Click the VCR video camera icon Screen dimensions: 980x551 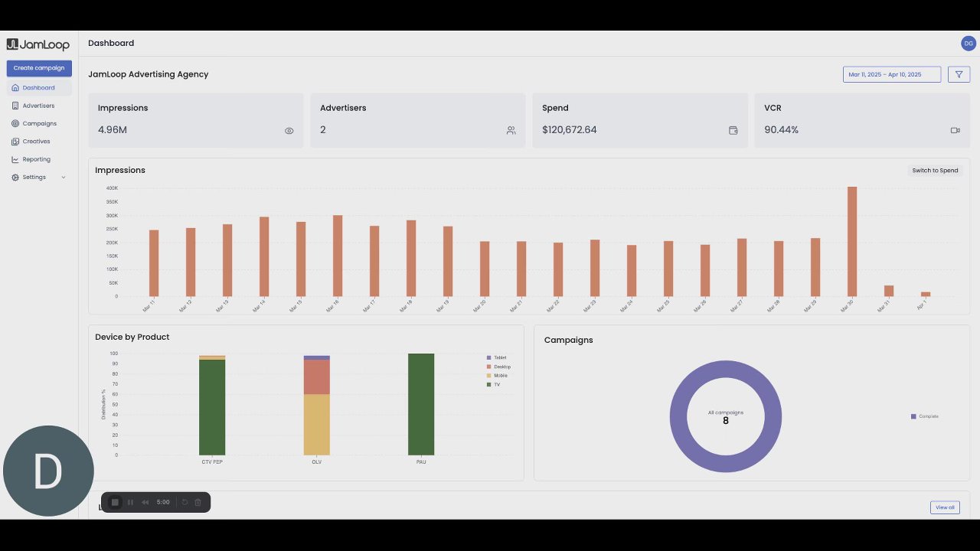click(x=955, y=131)
